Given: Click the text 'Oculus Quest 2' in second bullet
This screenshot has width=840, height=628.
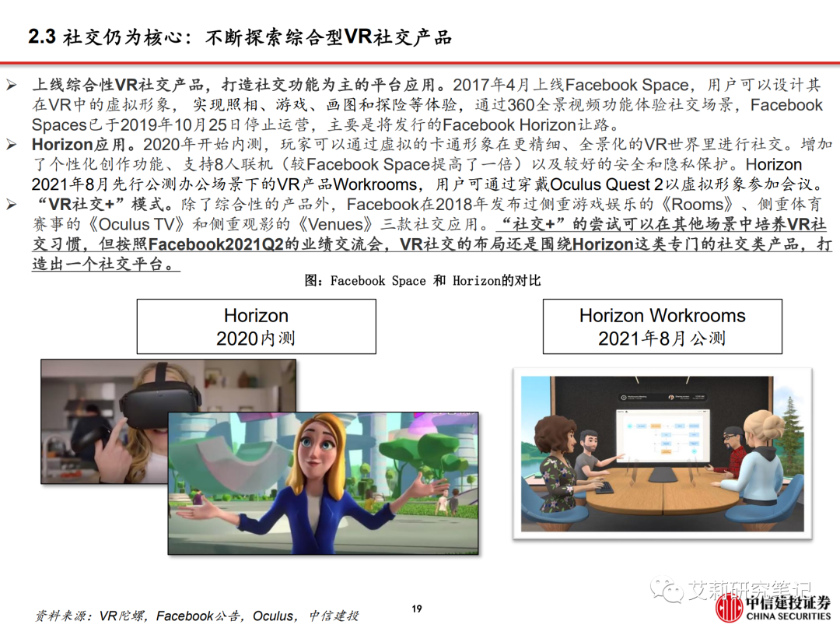Looking at the screenshot, I should [607, 184].
